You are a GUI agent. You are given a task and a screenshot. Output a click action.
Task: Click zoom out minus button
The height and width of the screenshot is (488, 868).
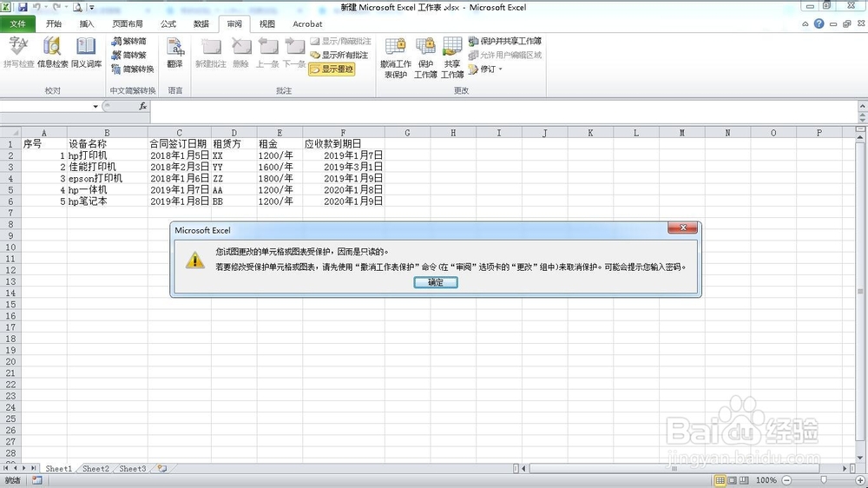786,480
